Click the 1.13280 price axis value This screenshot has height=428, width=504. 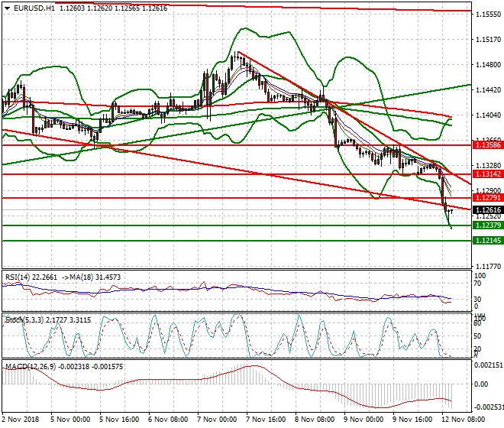tap(488, 165)
